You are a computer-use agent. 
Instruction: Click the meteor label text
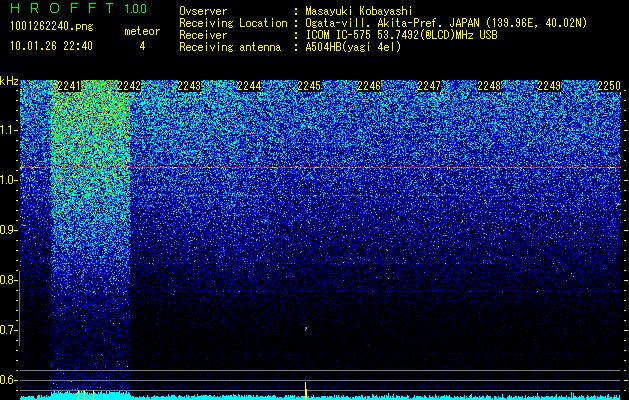(x=142, y=31)
